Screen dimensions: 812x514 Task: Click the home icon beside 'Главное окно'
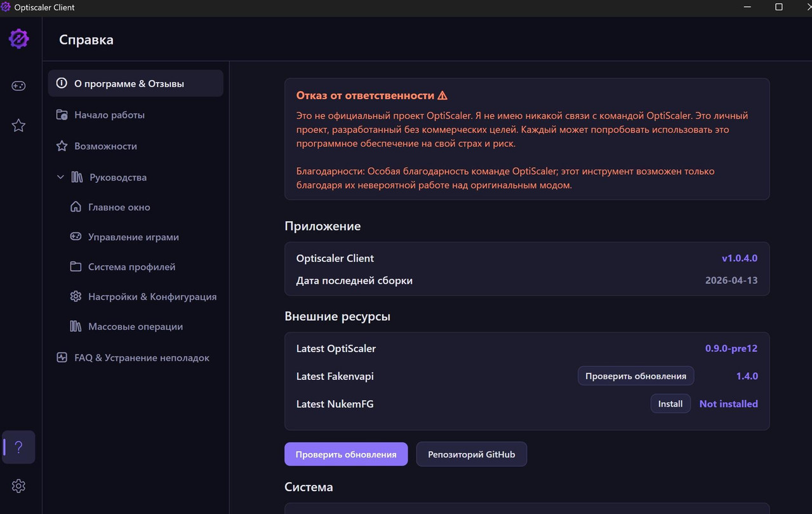coord(76,207)
